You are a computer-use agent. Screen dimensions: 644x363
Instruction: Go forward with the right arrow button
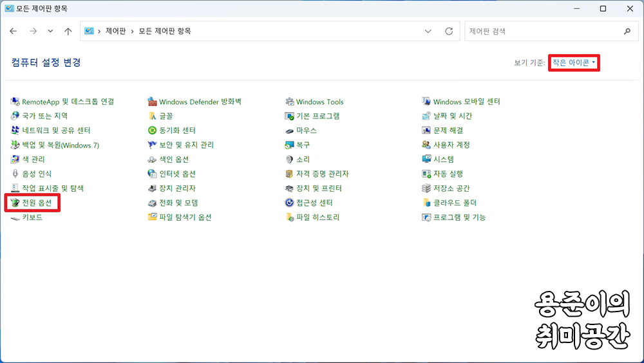(x=33, y=31)
